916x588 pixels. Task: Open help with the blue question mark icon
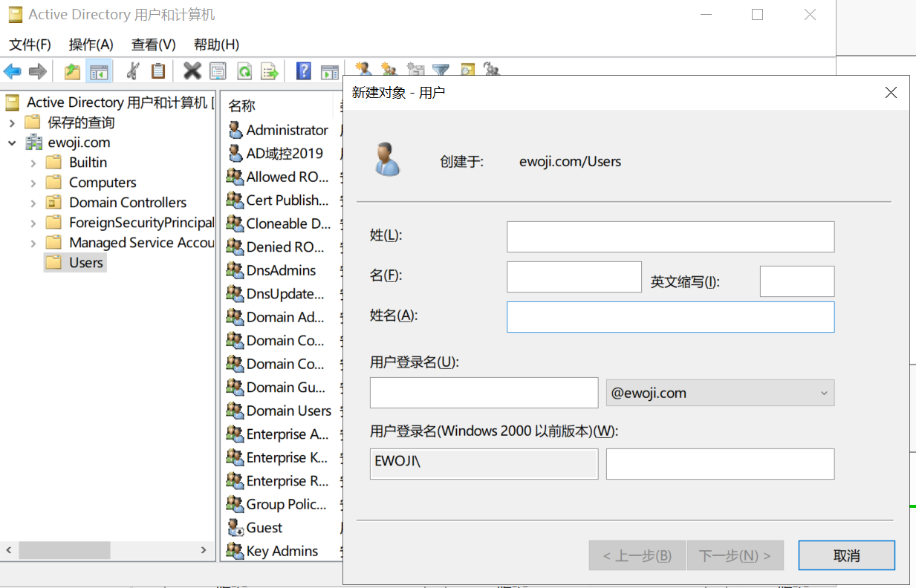click(x=303, y=71)
